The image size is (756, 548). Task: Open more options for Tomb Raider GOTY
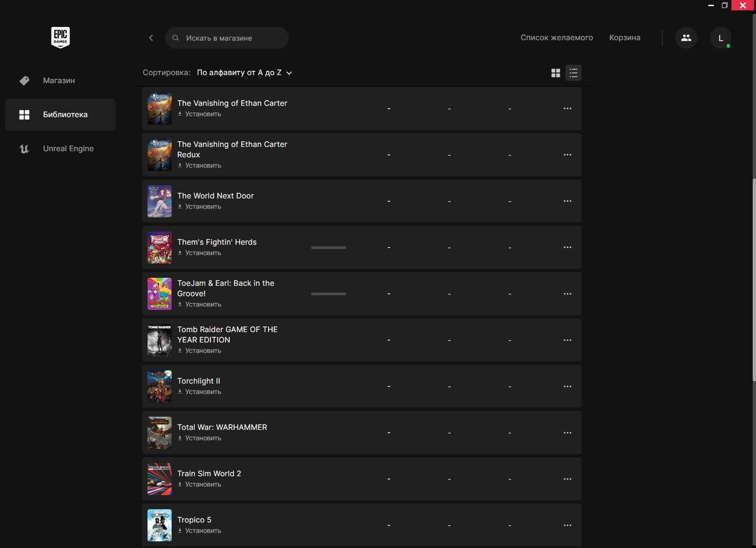coord(567,340)
